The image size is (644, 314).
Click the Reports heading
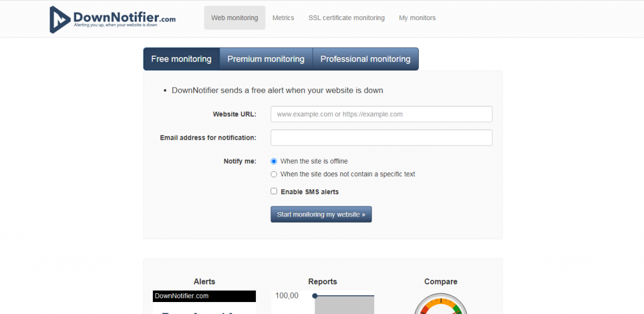coord(323,281)
